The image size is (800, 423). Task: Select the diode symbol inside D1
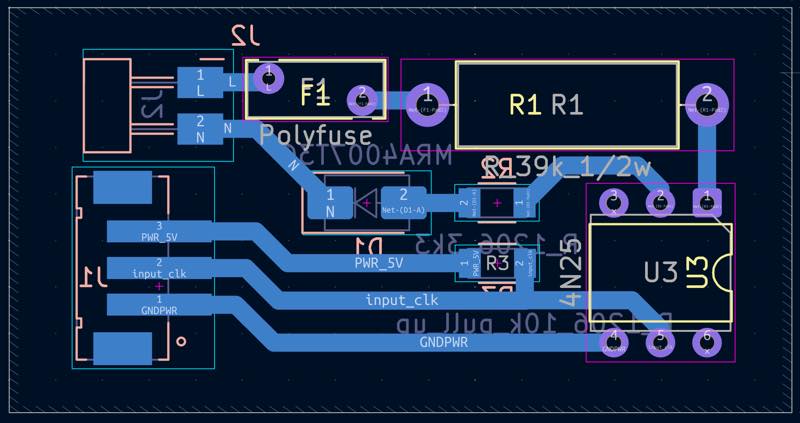point(366,203)
